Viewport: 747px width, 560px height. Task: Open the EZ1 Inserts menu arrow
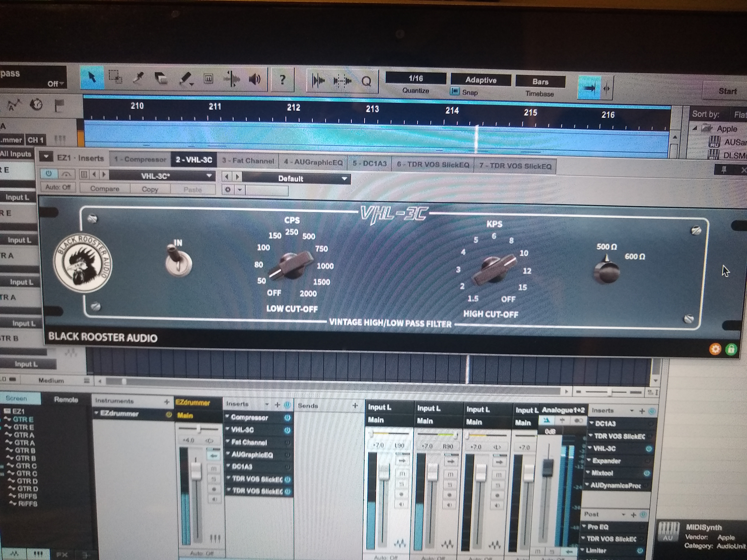click(x=47, y=157)
